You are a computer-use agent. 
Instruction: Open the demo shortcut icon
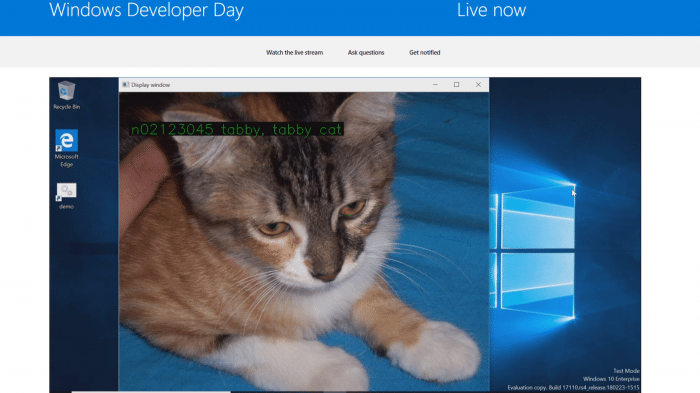67,196
